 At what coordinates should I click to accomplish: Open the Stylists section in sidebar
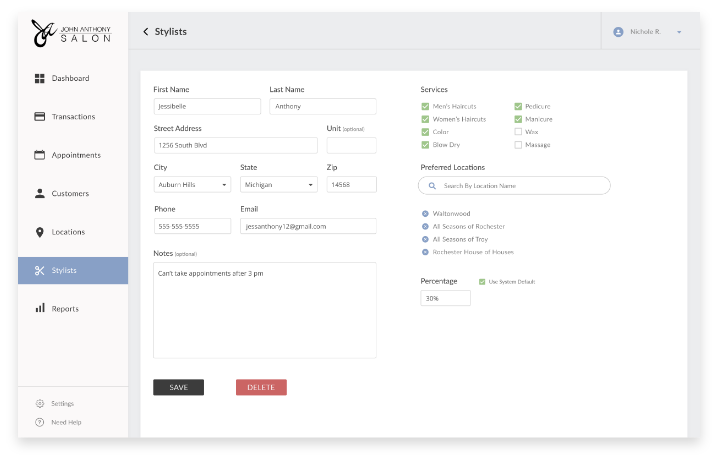point(73,270)
